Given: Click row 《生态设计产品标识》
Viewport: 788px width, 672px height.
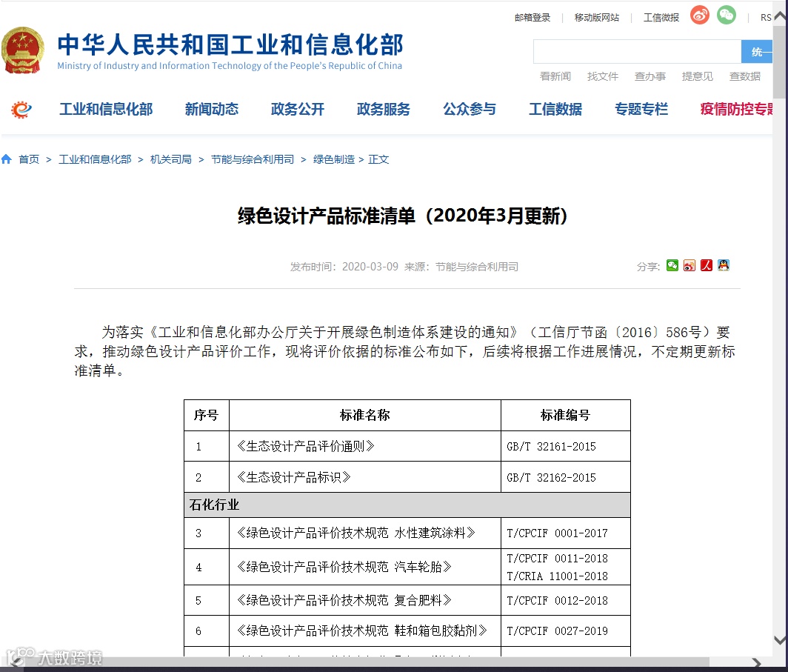Looking at the screenshot, I should click(x=293, y=477).
